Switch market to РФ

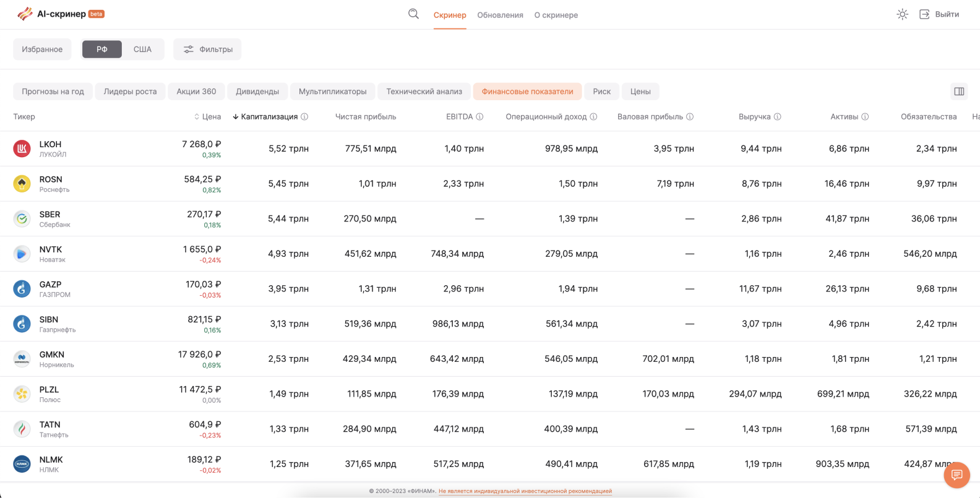coord(102,49)
